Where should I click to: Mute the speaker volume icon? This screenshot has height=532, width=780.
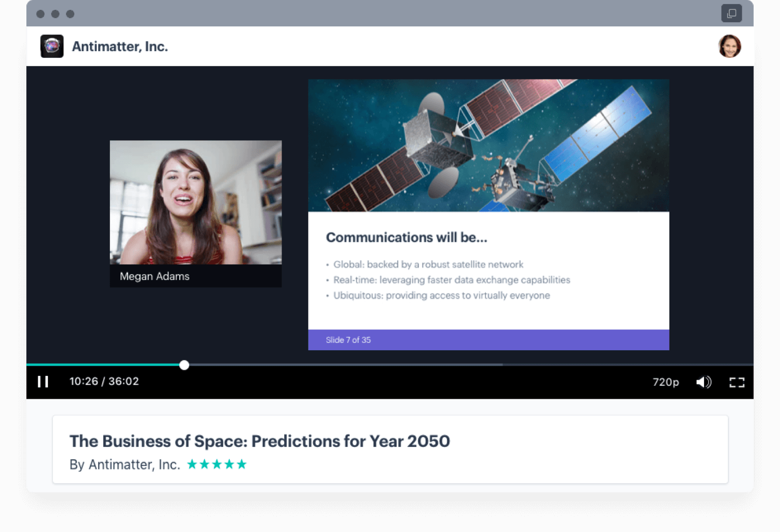pos(704,382)
